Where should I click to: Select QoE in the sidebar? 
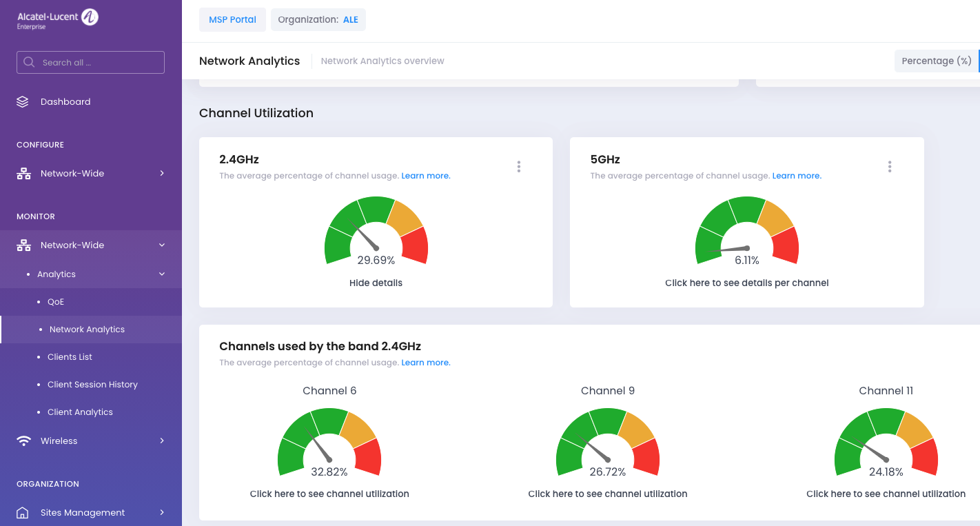[x=91, y=302]
